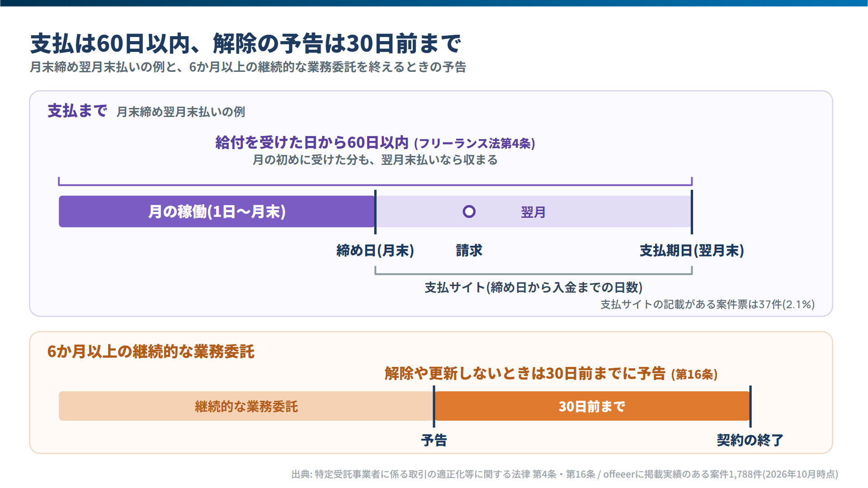Click the purple bar 月の稼働(1日〜月末)
The height and width of the screenshot is (488, 868).
(217, 211)
